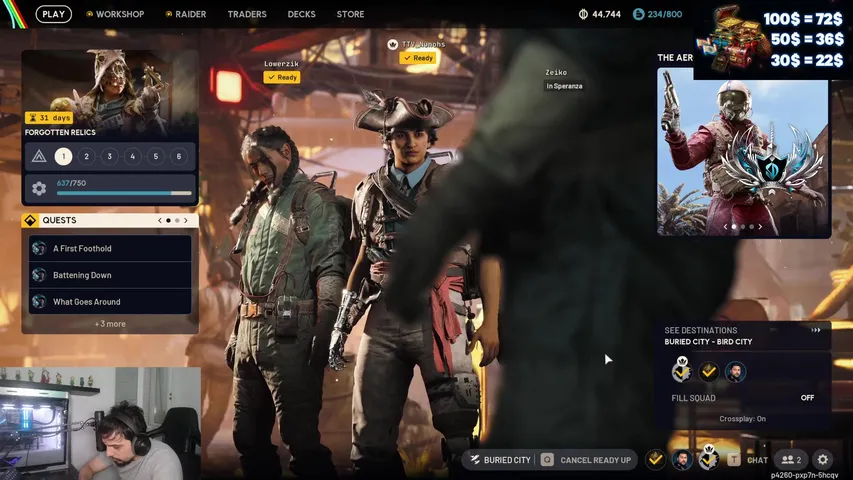
Task: Select Forgotten Relics stage 1
Action: pyautogui.click(x=63, y=157)
